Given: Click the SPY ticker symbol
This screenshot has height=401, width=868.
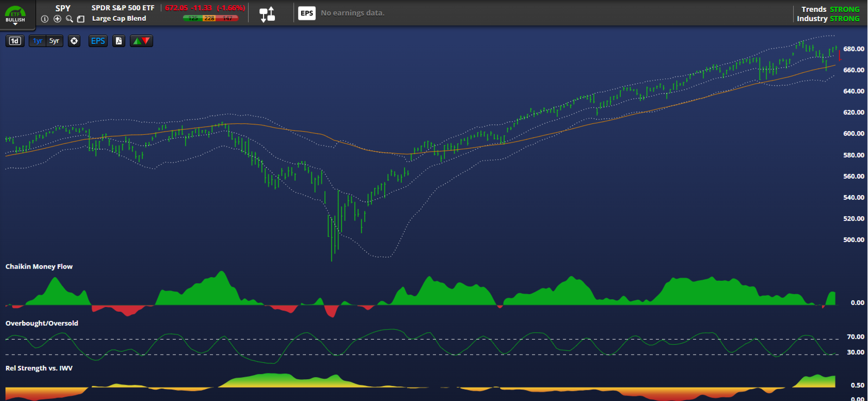Looking at the screenshot, I should coord(63,8).
